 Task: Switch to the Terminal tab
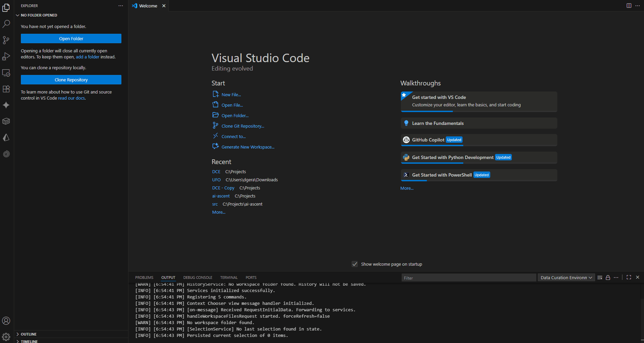pyautogui.click(x=229, y=278)
